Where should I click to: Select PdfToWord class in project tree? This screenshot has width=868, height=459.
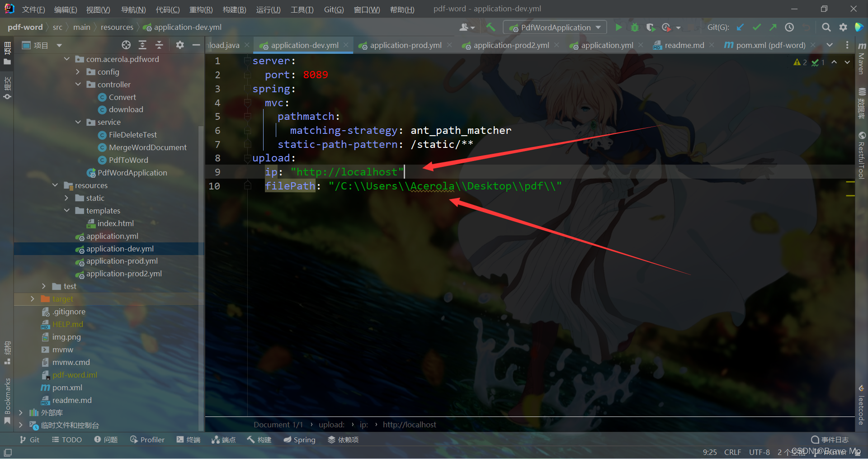[x=128, y=160]
